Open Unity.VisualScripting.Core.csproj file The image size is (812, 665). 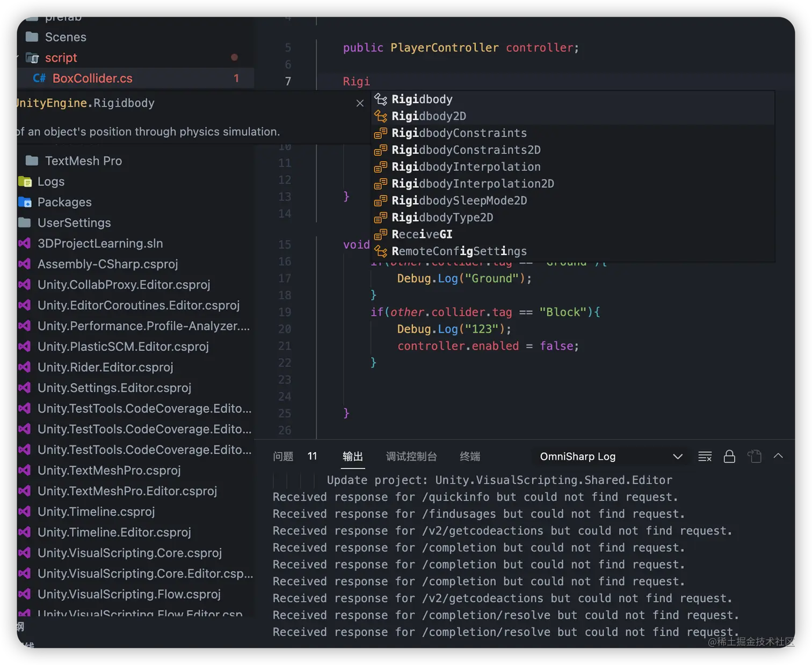[x=135, y=553]
